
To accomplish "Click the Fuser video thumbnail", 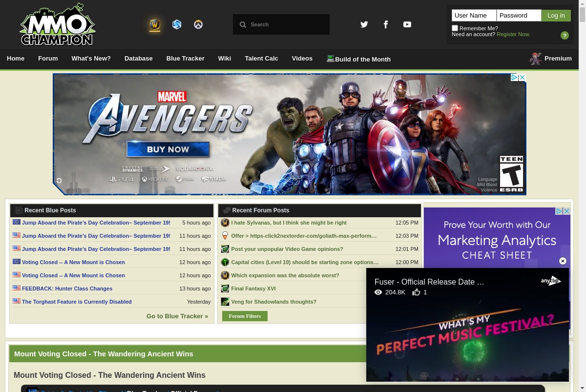I will pyautogui.click(x=468, y=325).
